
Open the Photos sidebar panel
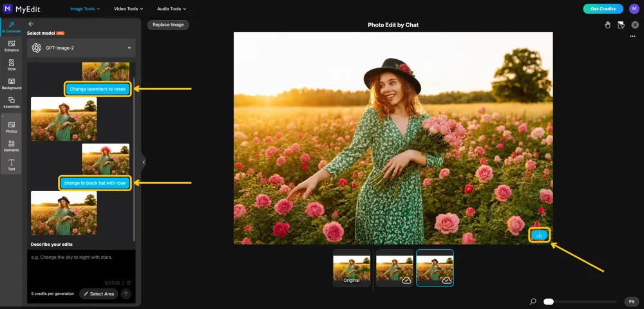[x=12, y=127]
